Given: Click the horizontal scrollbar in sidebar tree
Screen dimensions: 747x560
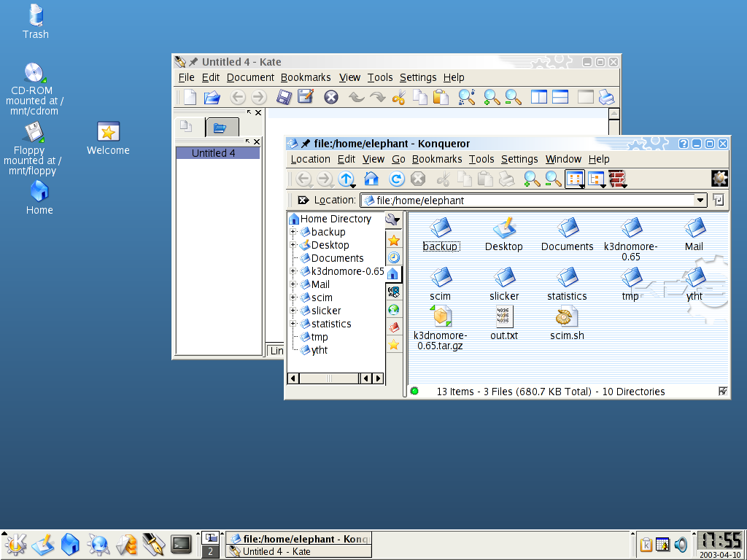Looking at the screenshot, I should coord(329,378).
